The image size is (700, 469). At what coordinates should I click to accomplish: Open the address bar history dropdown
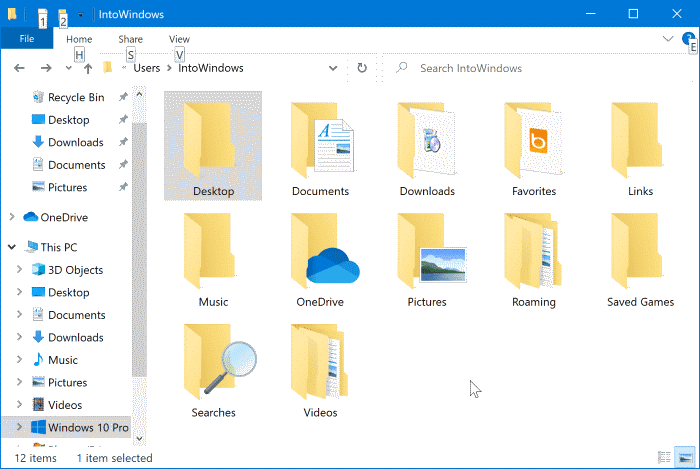pos(333,68)
